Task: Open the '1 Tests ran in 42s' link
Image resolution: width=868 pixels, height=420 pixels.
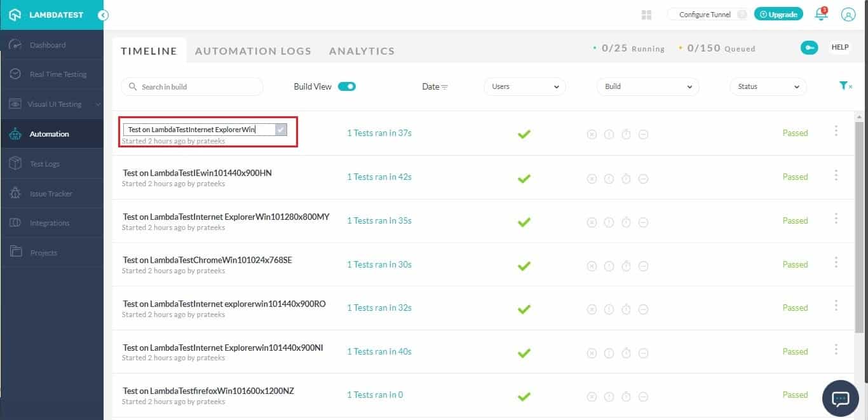Action: click(x=379, y=177)
